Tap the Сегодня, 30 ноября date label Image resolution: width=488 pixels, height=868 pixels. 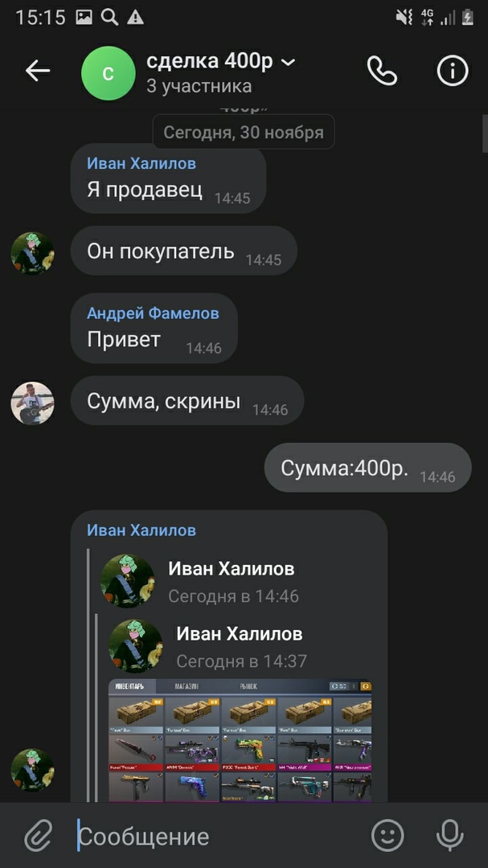tap(244, 133)
